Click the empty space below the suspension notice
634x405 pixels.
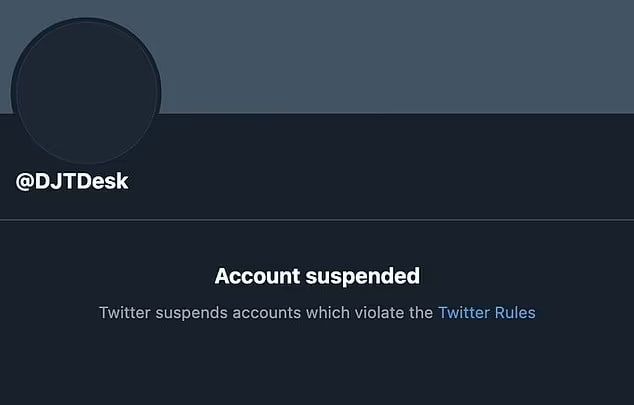click(317, 370)
